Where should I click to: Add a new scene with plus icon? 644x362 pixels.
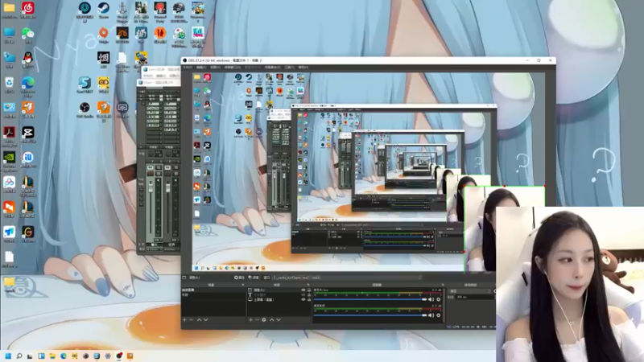[x=184, y=319]
